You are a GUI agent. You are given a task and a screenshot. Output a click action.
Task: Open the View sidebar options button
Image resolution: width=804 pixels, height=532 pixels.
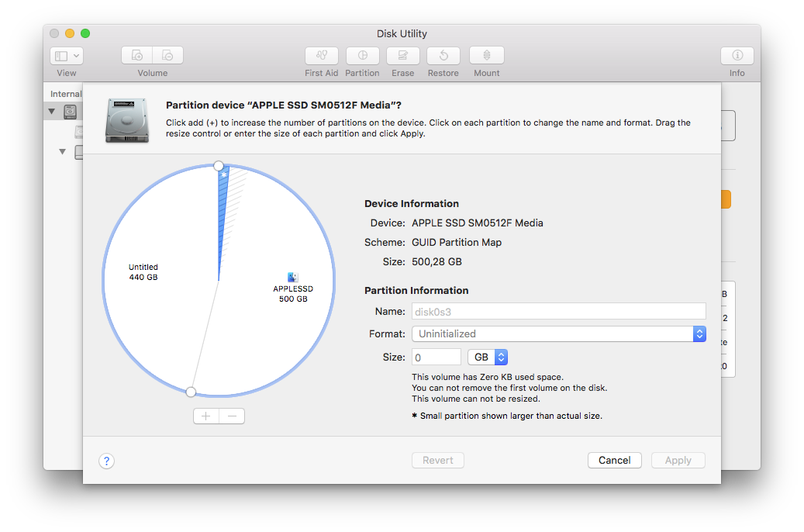[x=67, y=55]
